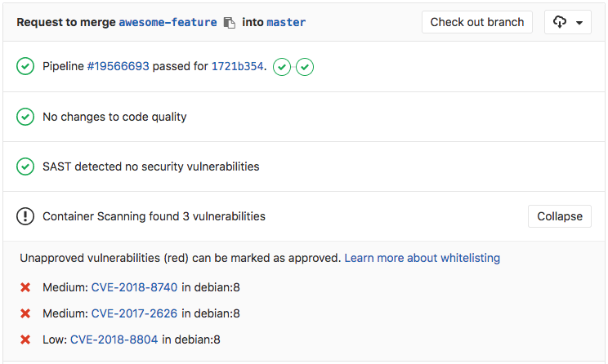The height and width of the screenshot is (364, 608).
Task: Click the Check out branch button
Action: [477, 22]
